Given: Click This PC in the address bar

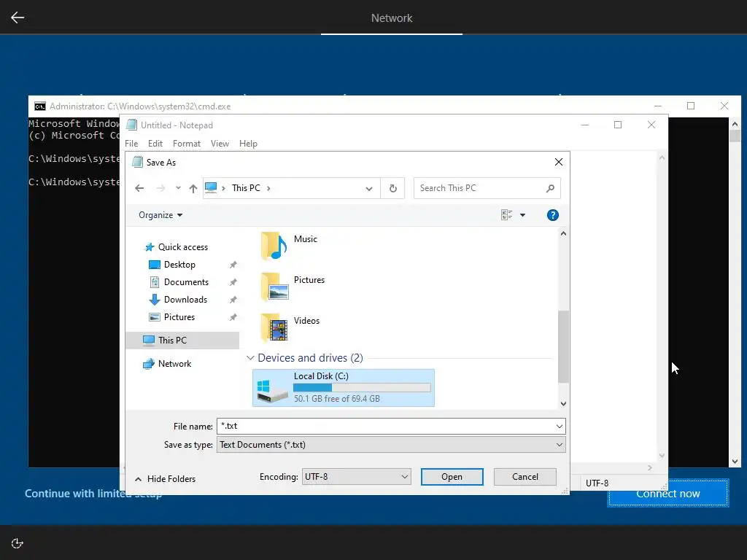Looking at the screenshot, I should pyautogui.click(x=246, y=188).
